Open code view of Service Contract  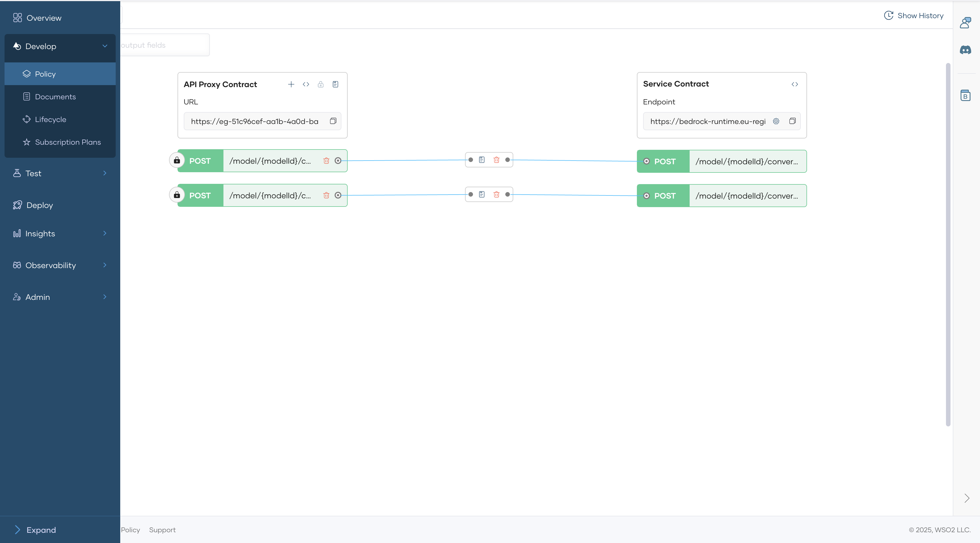point(795,84)
